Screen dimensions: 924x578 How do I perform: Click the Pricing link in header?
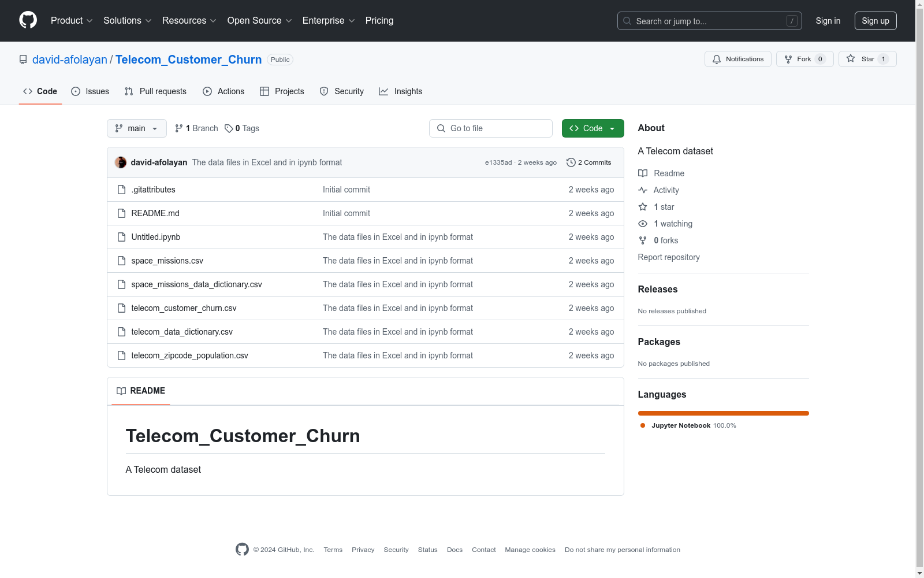pyautogui.click(x=379, y=21)
